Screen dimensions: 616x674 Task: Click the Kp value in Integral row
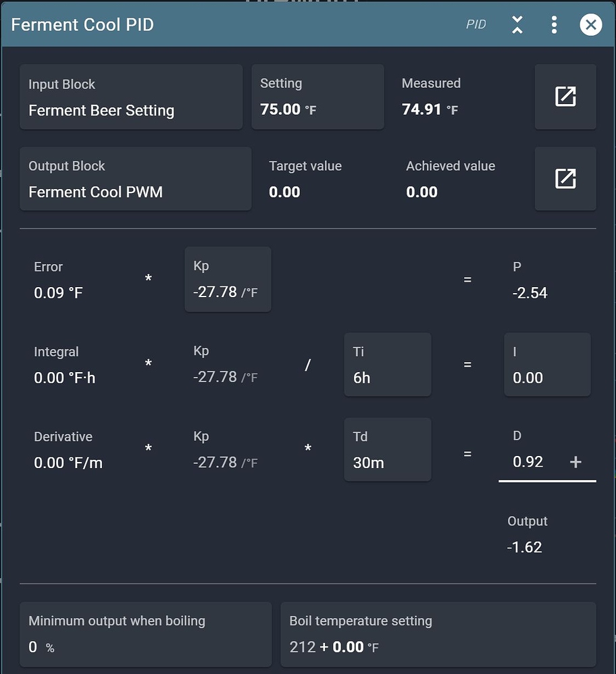(225, 377)
